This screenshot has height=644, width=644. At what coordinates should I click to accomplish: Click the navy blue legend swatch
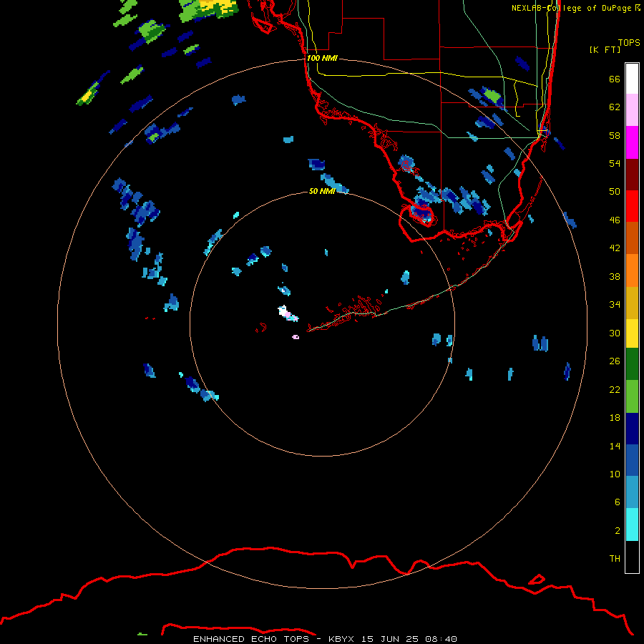tap(632, 429)
